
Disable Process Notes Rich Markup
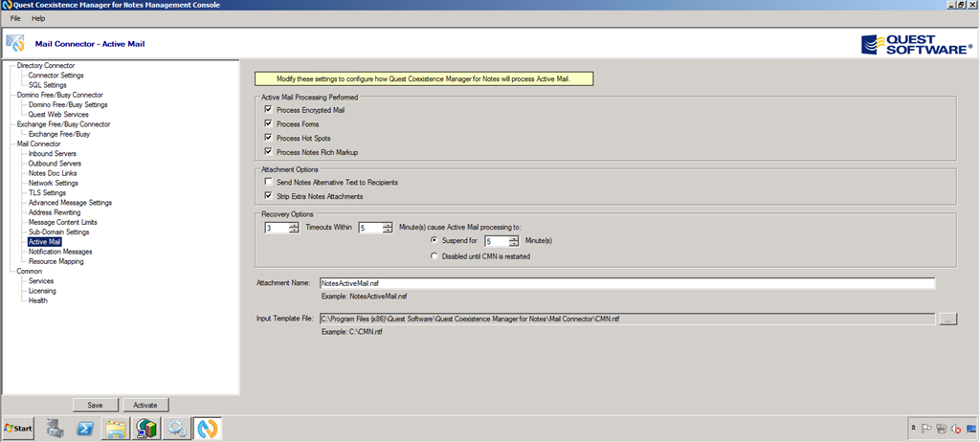click(268, 152)
